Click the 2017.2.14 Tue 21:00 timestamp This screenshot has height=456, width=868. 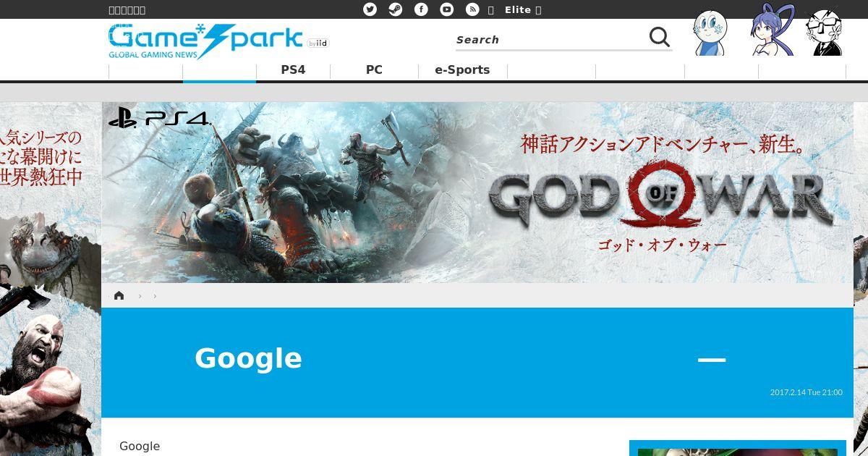pos(806,392)
